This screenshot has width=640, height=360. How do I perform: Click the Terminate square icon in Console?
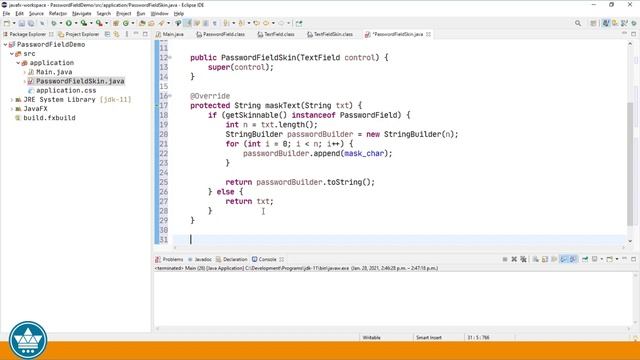(505, 259)
